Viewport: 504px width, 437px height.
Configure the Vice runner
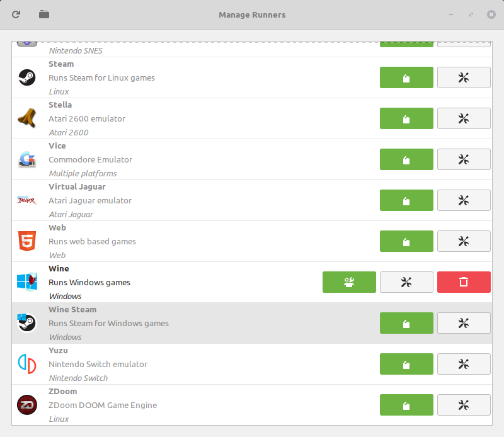(x=464, y=159)
